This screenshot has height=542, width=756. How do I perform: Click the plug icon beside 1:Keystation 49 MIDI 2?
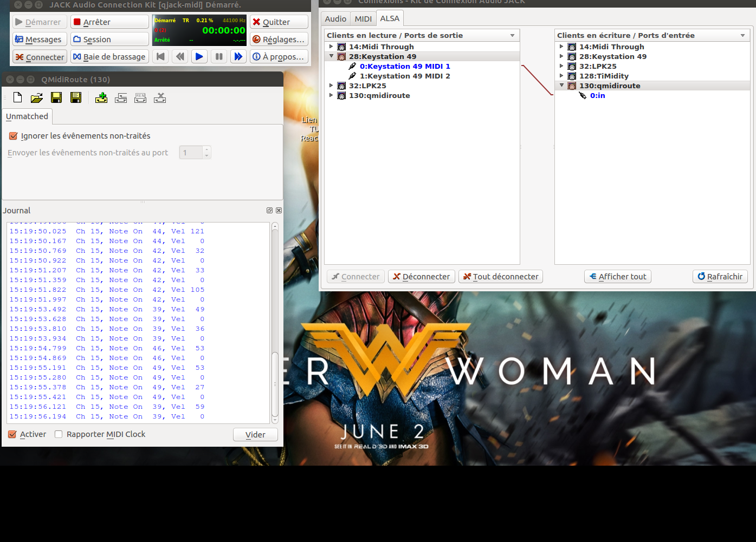click(x=352, y=76)
